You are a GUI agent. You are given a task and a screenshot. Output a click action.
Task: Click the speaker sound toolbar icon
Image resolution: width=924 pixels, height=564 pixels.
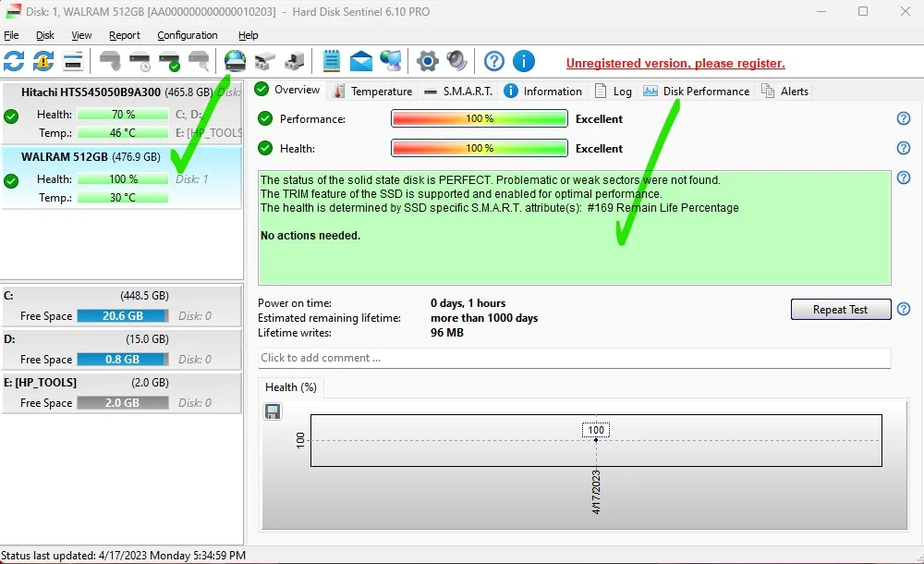456,61
